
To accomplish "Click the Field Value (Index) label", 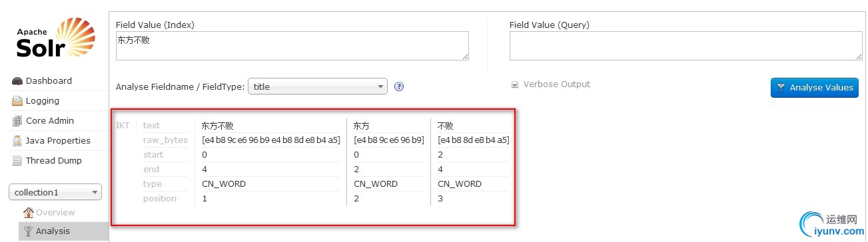I will (155, 25).
